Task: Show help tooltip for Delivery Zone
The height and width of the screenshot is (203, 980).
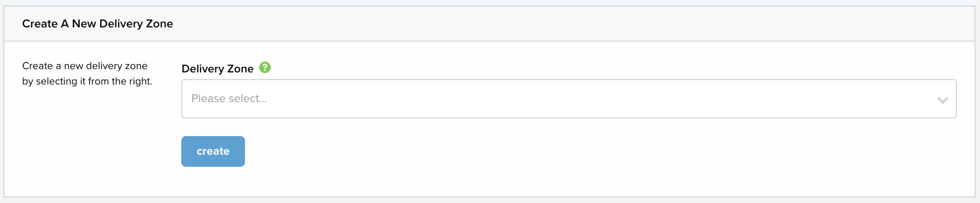Action: point(265,67)
